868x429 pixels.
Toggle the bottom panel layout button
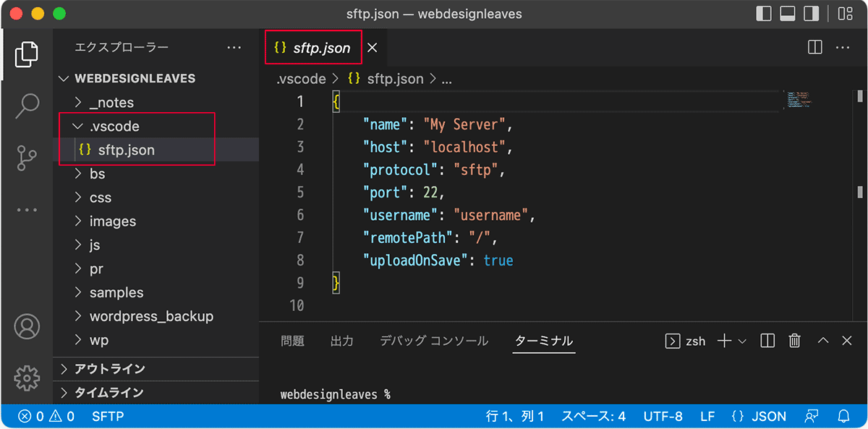click(x=788, y=14)
